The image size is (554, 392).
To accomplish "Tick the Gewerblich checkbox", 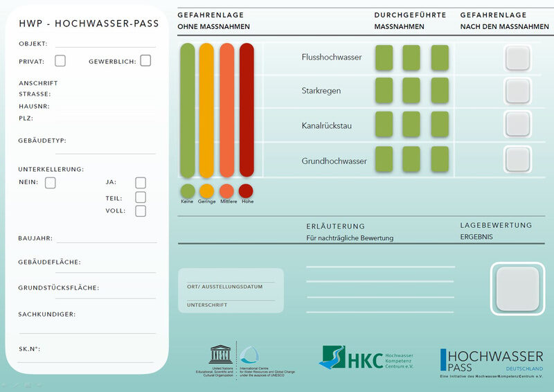I will (145, 61).
